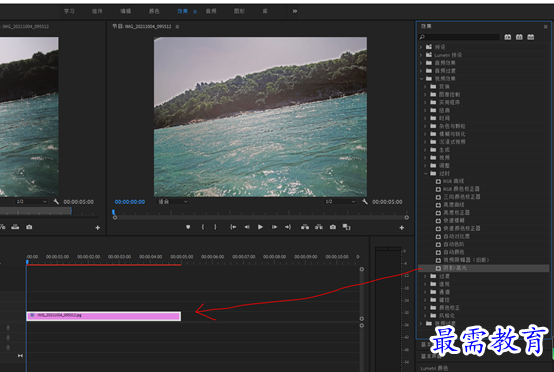This screenshot has width=554, height=372.
Task: Click the Go to In point icon
Action: [233, 227]
